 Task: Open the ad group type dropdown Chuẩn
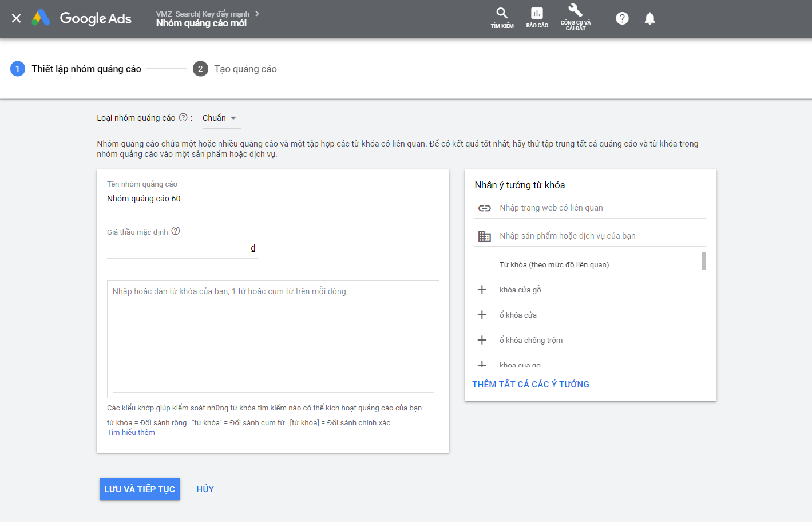coord(220,118)
